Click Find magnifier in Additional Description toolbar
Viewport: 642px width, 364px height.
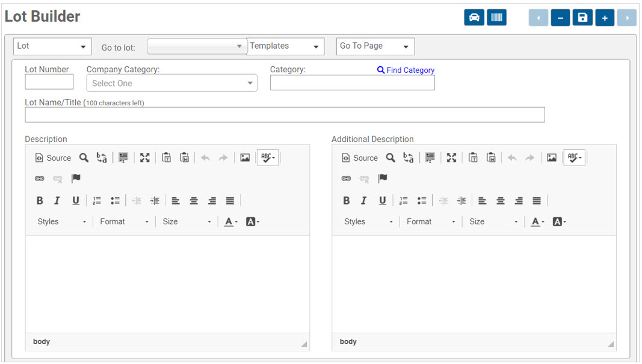[390, 158]
